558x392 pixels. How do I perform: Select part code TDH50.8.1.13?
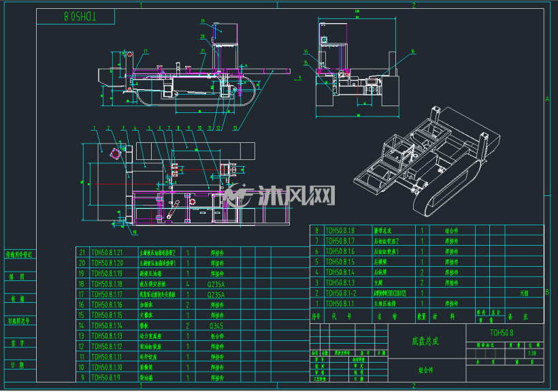tap(107, 336)
